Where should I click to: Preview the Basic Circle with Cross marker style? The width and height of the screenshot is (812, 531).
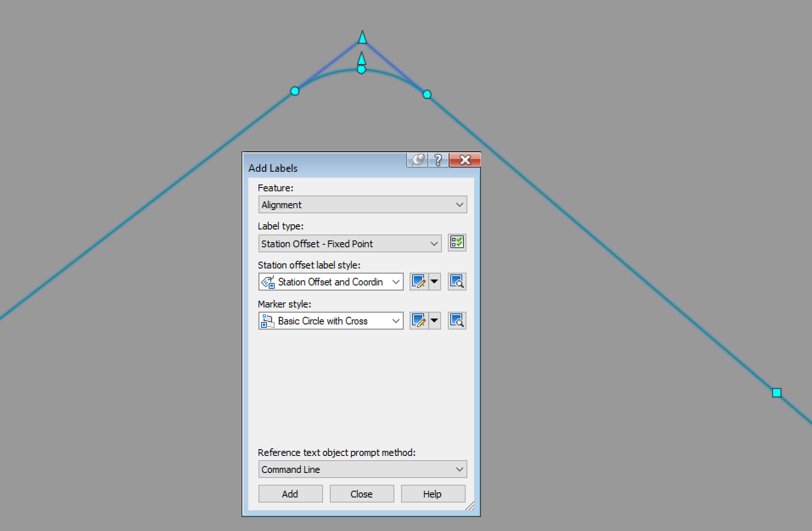457,321
